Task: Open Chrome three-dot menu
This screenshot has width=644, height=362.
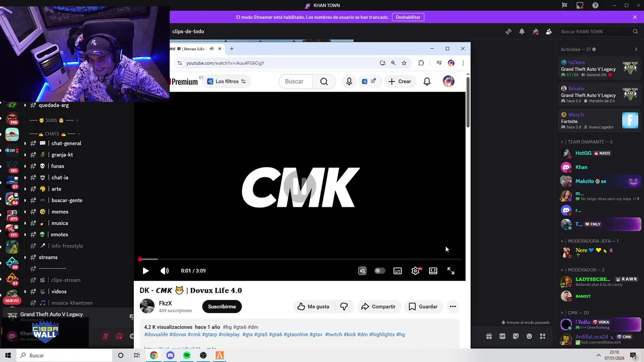Action: pyautogui.click(x=463, y=63)
